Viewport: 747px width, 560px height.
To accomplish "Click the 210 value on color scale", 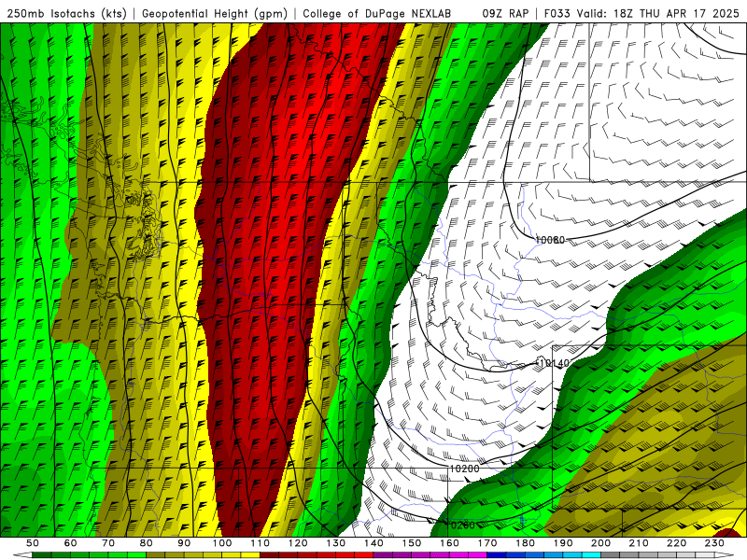I will (639, 543).
